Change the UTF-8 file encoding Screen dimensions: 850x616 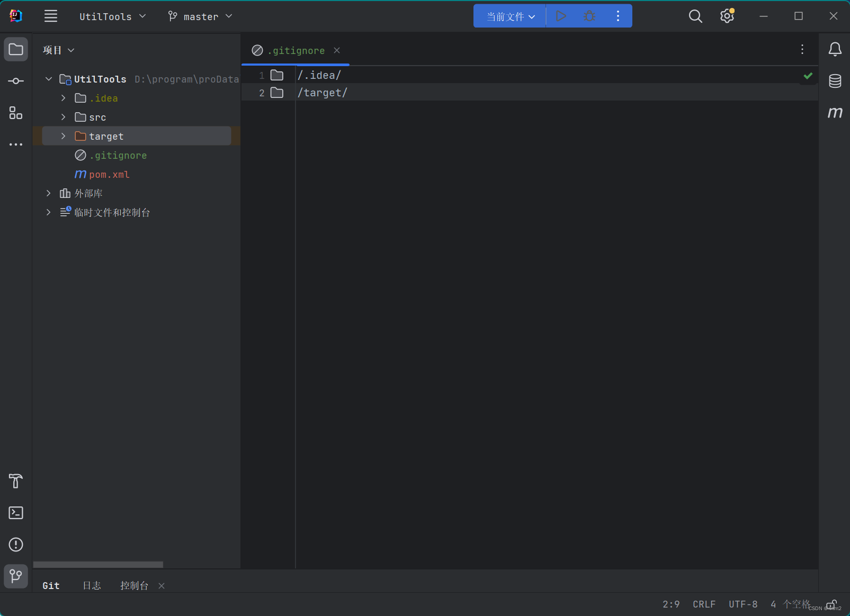(x=743, y=604)
